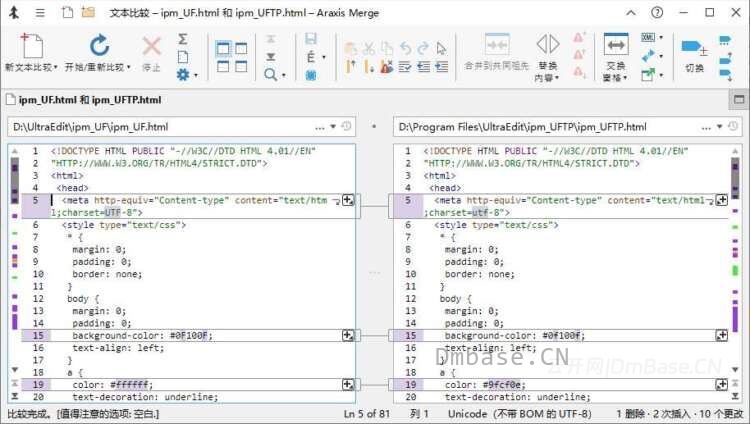Merge left line 15 background-color change
Screen dimensions: 750x424
click(x=348, y=335)
